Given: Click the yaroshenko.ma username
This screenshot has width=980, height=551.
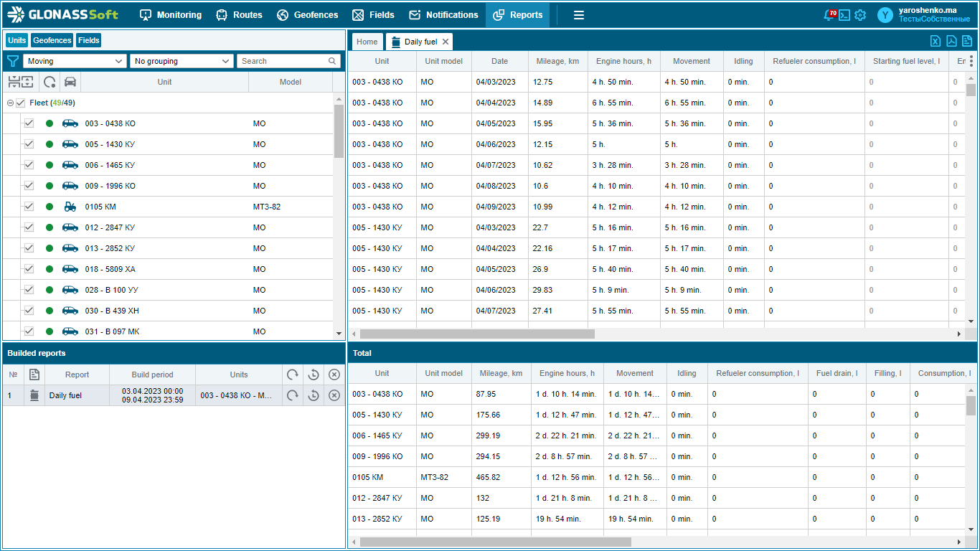Looking at the screenshot, I should 928,10.
